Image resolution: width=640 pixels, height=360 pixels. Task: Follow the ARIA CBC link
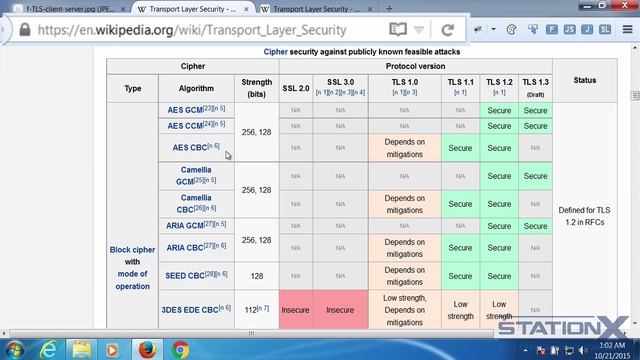tap(184, 248)
